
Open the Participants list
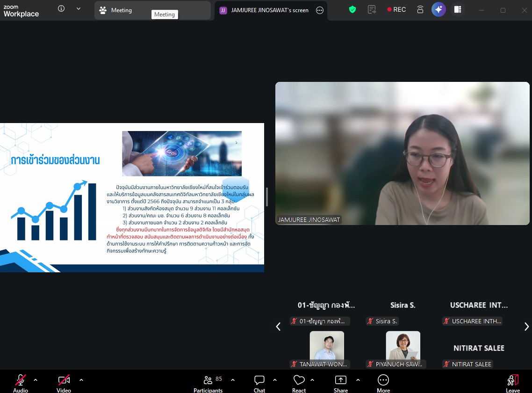coord(208,383)
